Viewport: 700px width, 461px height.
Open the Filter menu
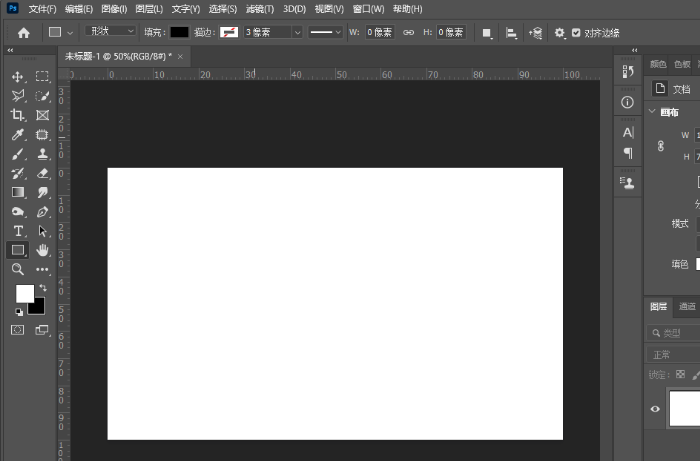coord(260,9)
